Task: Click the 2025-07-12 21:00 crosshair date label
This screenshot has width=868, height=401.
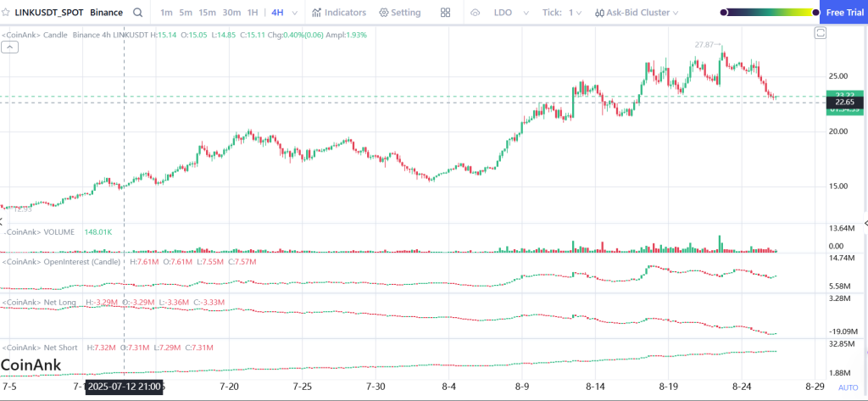Action: [124, 387]
